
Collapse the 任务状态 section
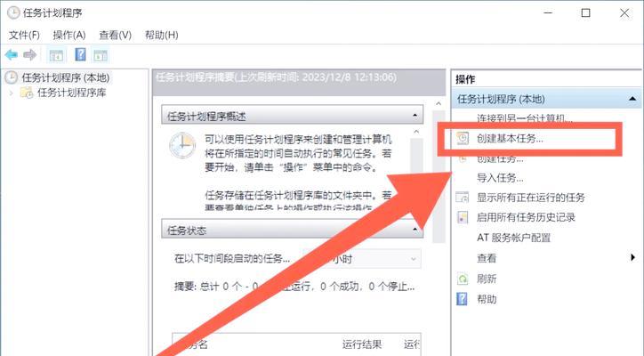click(x=415, y=230)
